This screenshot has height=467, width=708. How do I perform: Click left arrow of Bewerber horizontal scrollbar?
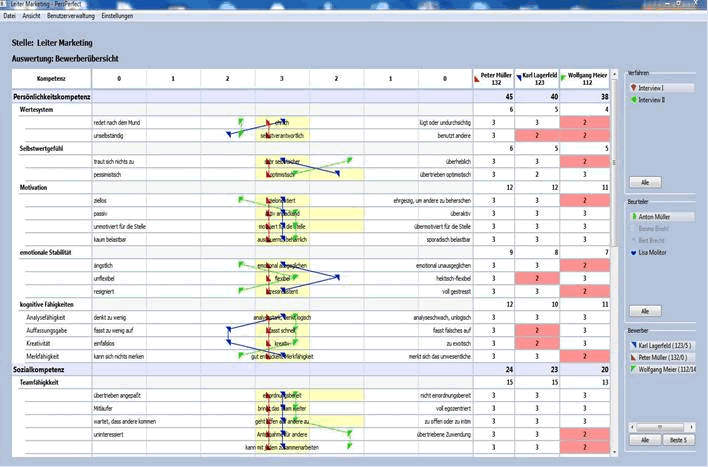[x=632, y=427]
